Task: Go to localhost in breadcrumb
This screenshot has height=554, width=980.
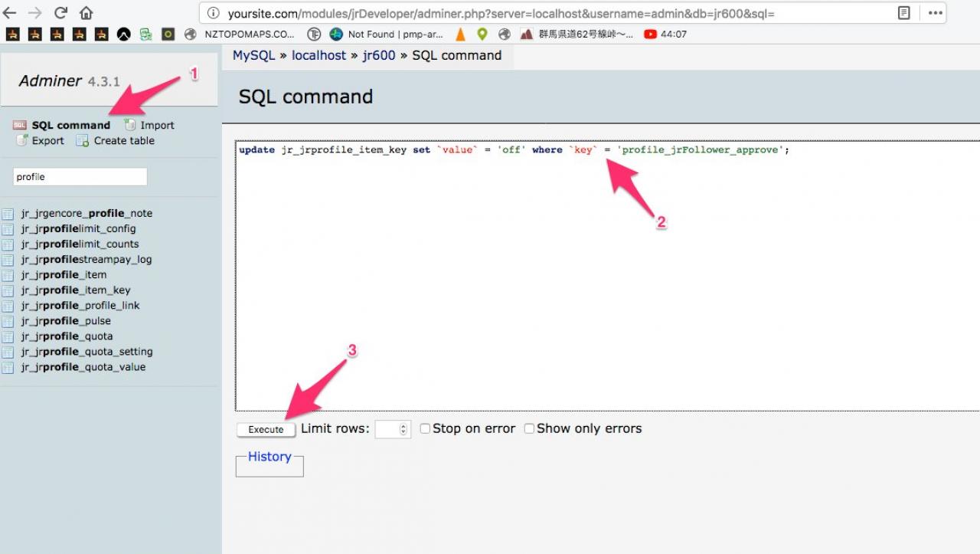Action: tap(318, 55)
